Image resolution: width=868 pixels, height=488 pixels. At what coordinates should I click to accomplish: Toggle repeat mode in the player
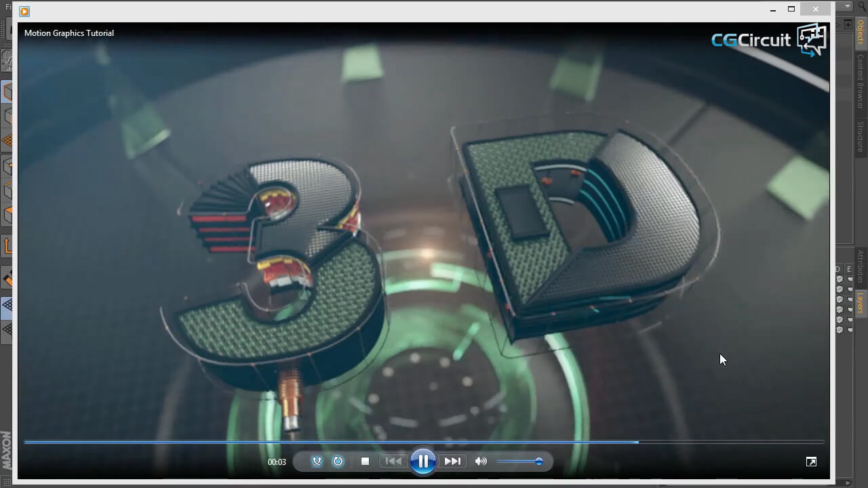tap(338, 462)
